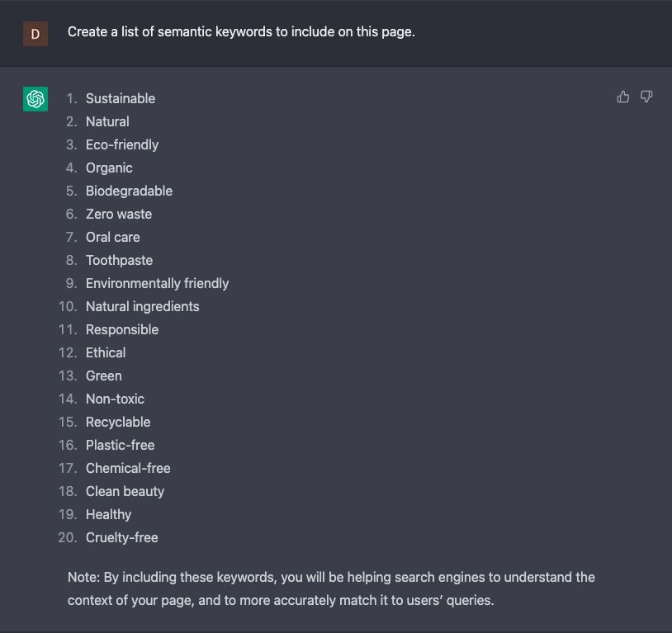
Task: Click the user avatar labeled D
Action: tap(35, 34)
